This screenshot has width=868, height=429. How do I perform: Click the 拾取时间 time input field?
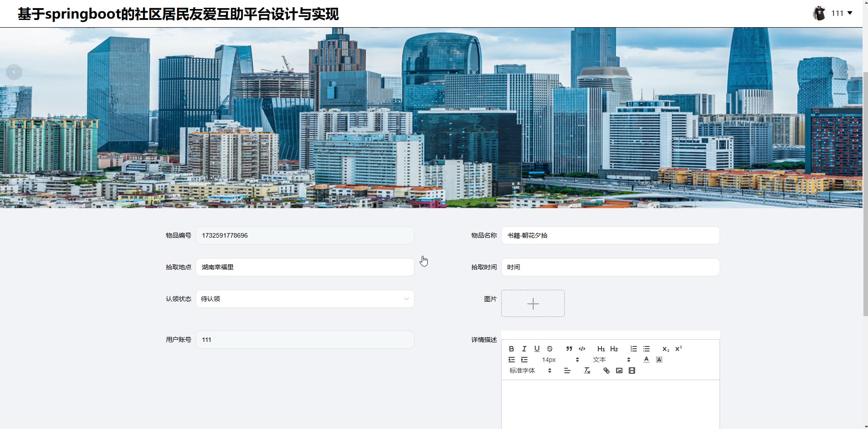[x=611, y=267]
